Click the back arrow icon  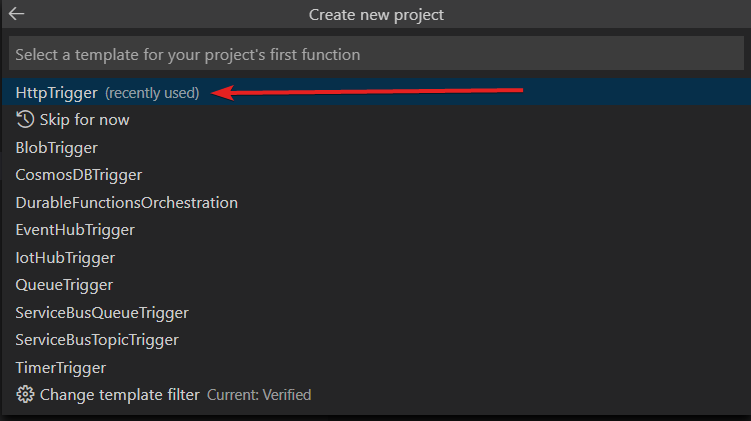16,14
